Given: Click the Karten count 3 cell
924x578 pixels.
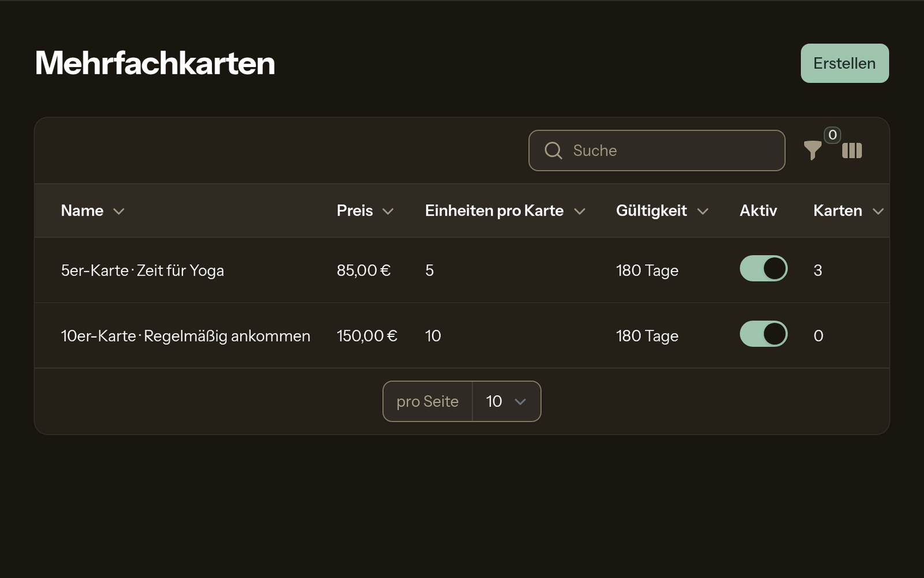Looking at the screenshot, I should tap(818, 270).
